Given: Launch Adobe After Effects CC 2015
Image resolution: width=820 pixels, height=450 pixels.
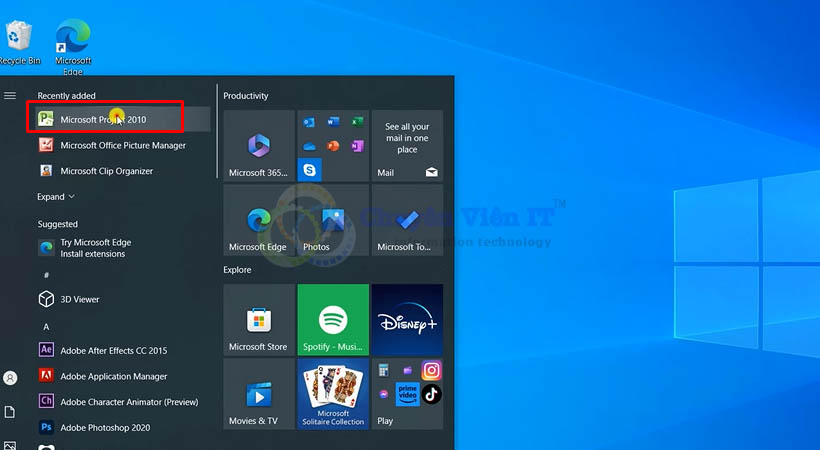Looking at the screenshot, I should pyautogui.click(x=113, y=350).
